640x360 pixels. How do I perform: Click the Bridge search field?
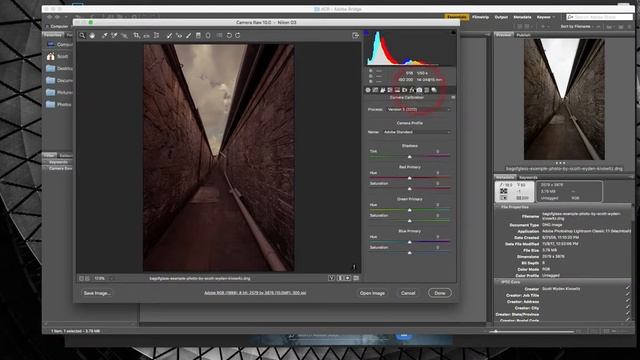[x=599, y=17]
